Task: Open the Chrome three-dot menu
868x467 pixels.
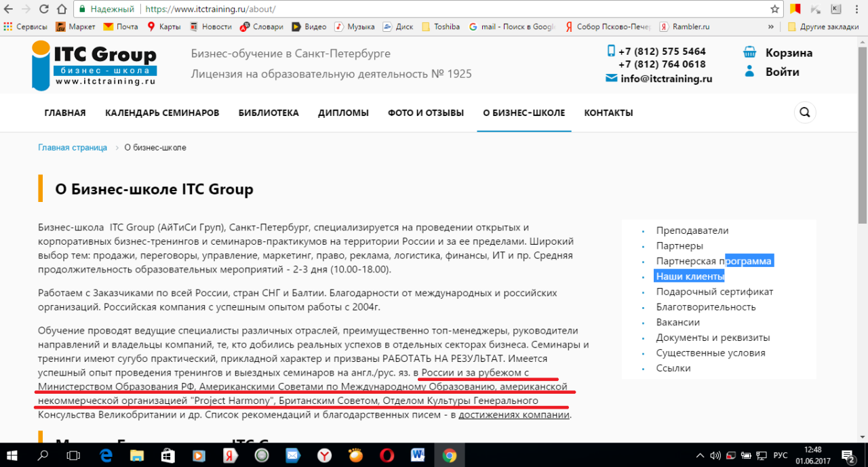Action: click(858, 9)
